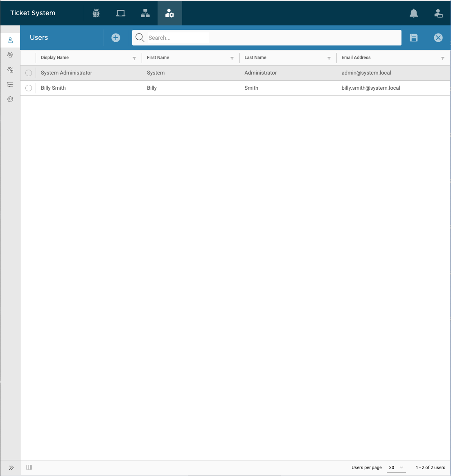The height and width of the screenshot is (476, 451).
Task: Add a new user with plus icon
Action: [115, 38]
